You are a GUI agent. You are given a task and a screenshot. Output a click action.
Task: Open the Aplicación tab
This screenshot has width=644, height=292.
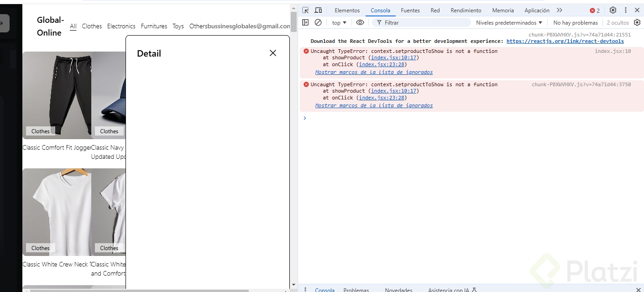coord(537,10)
